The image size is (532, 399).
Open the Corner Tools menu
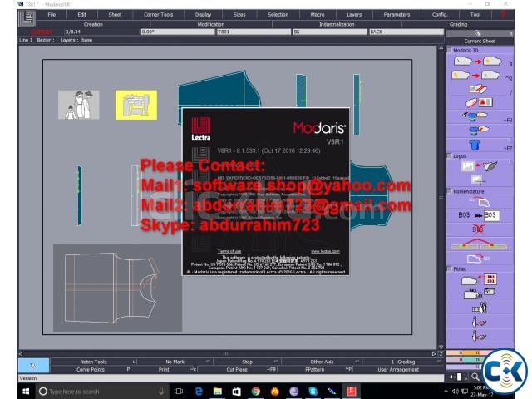pos(159,15)
